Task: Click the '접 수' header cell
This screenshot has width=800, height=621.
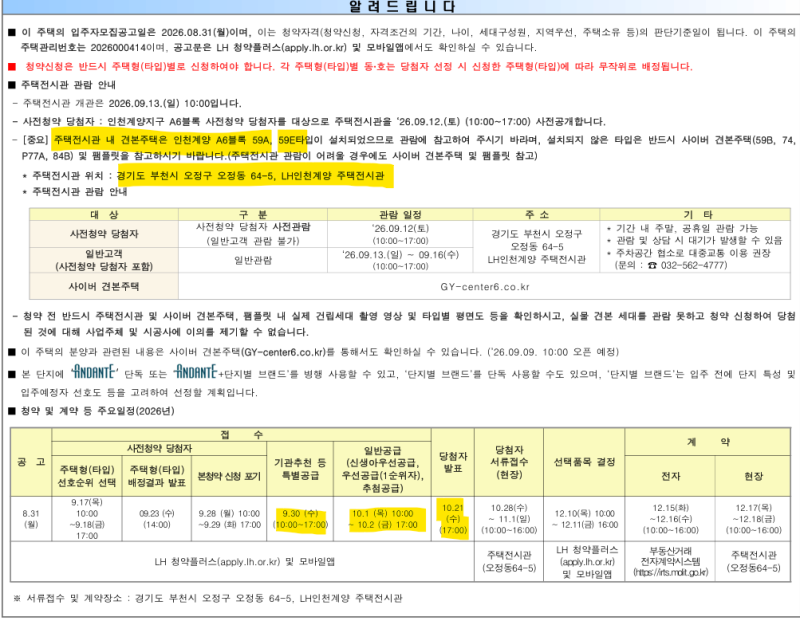Action: coord(241,435)
